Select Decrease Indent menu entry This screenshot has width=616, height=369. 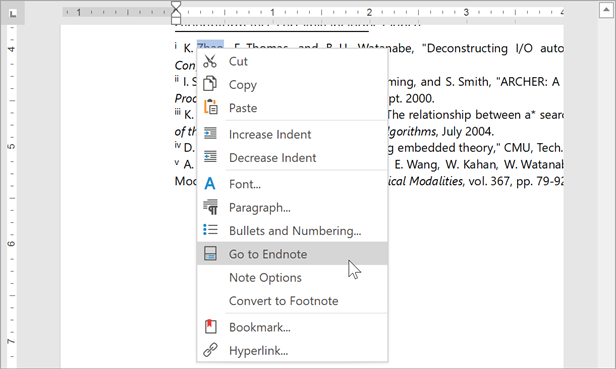point(292,158)
